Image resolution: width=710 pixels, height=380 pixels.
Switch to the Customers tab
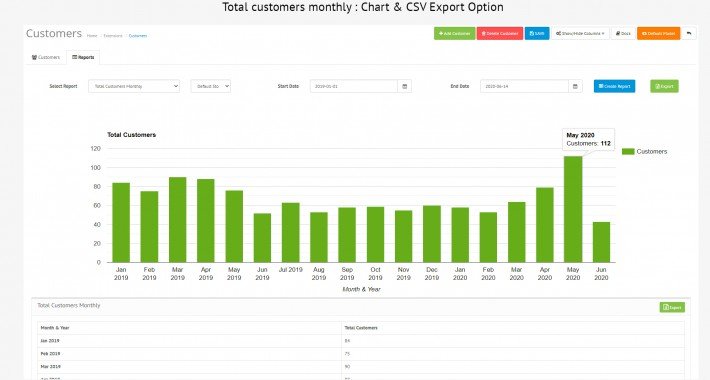46,58
